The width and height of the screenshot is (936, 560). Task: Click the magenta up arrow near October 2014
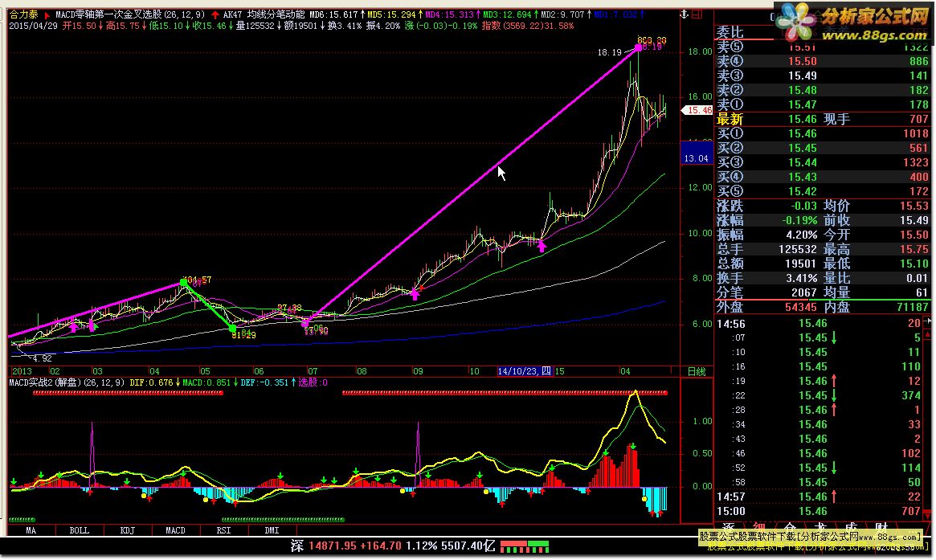coord(542,245)
